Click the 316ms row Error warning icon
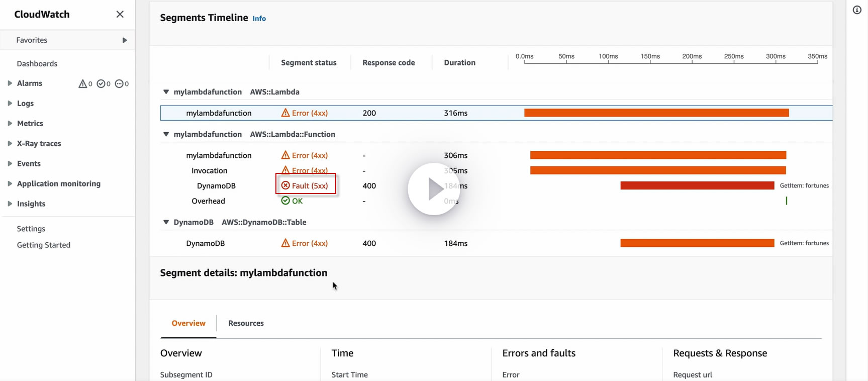This screenshot has width=868, height=381. click(x=285, y=113)
